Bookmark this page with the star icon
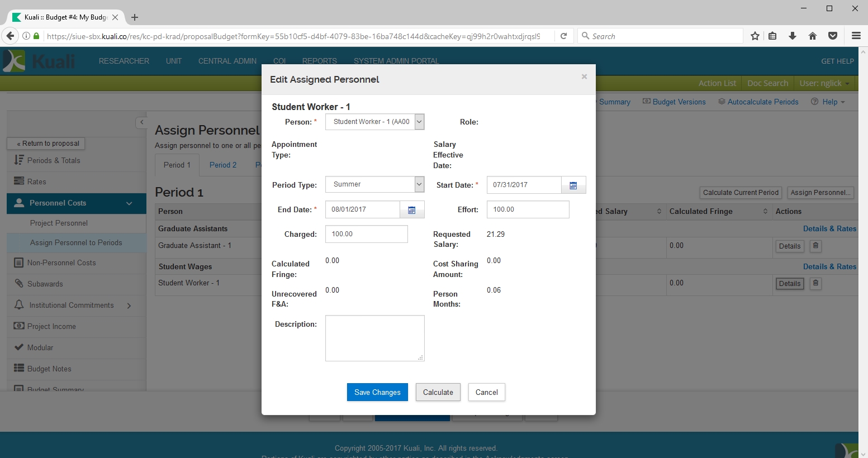Screen dimensions: 868x458 (755, 36)
